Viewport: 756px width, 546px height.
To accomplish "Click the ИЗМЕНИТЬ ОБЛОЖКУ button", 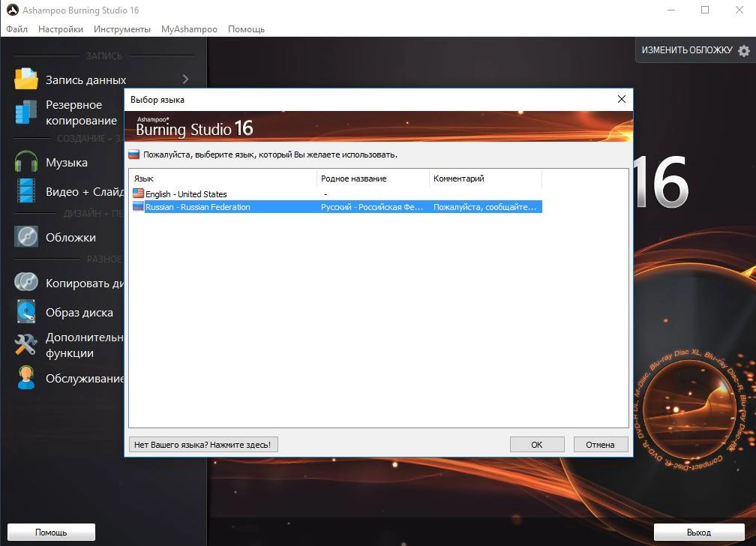I will point(695,50).
